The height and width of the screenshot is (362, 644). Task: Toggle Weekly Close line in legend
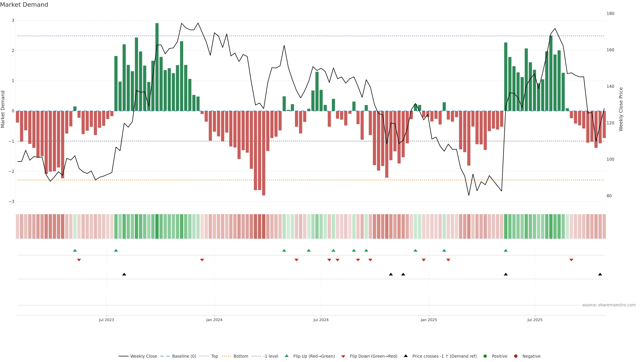(144, 356)
